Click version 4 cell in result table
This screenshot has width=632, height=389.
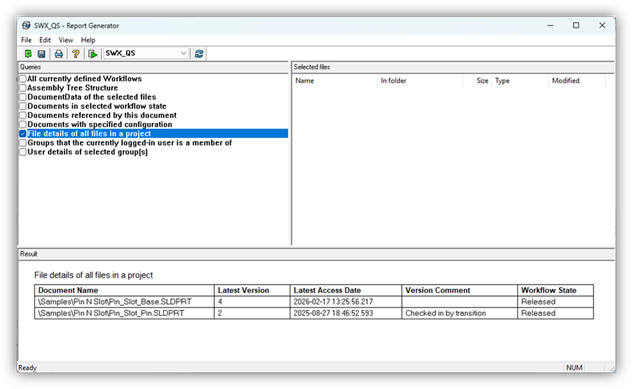pos(252,302)
